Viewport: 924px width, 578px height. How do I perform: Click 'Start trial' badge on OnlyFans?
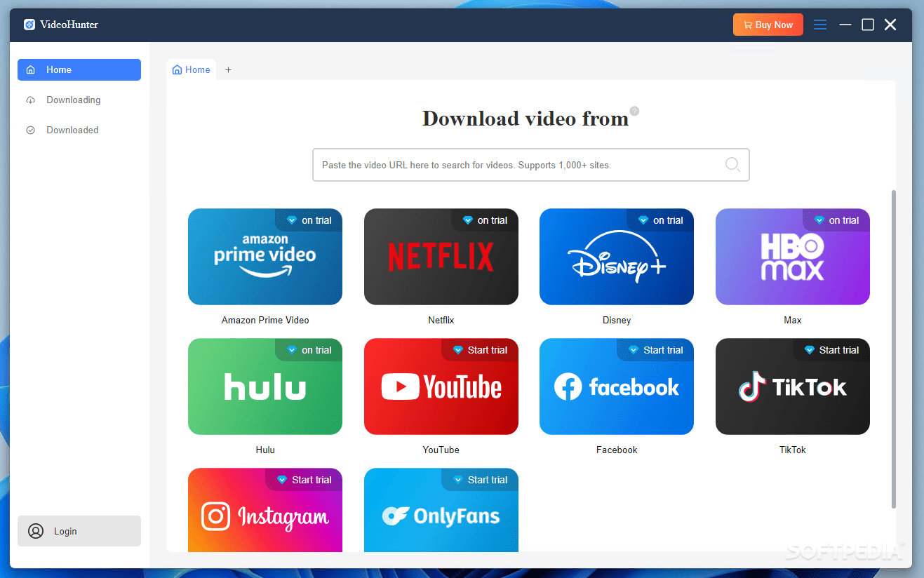pyautogui.click(x=480, y=480)
